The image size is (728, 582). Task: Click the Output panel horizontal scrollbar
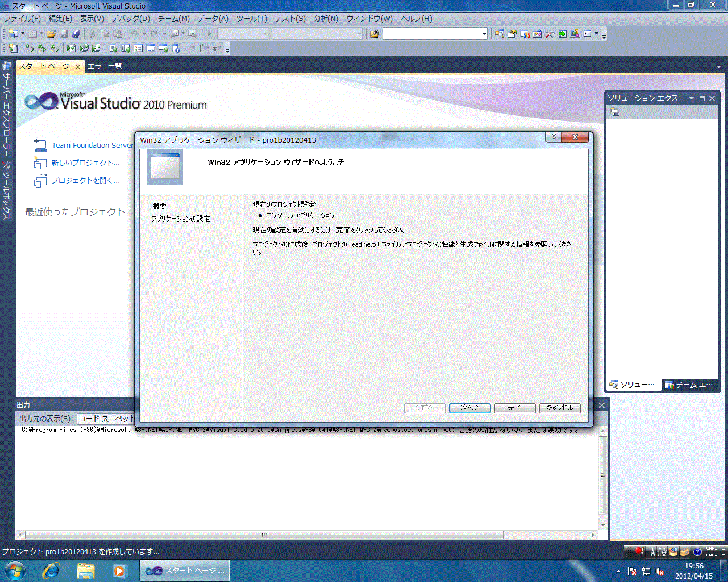307,535
